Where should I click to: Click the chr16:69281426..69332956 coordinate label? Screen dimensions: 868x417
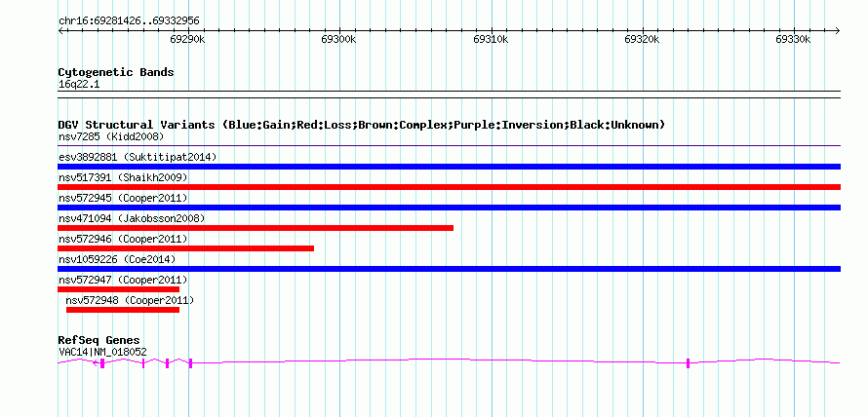coord(129,21)
